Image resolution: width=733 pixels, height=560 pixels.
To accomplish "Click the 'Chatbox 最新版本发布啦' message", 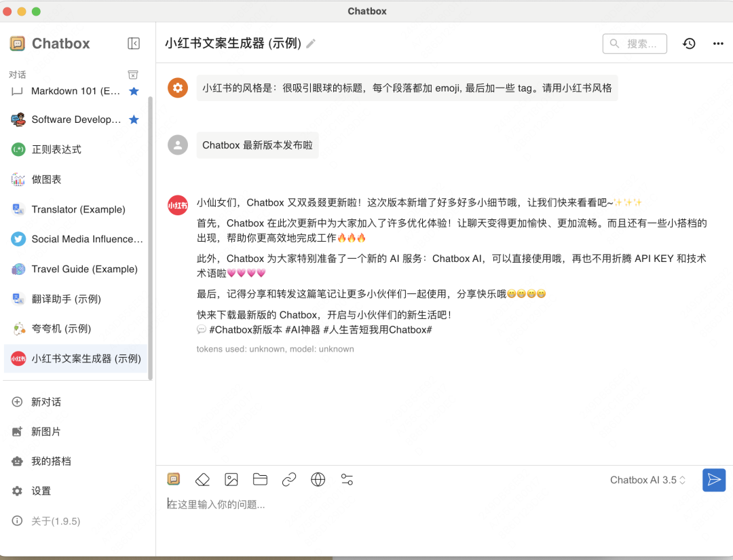I will tap(257, 145).
